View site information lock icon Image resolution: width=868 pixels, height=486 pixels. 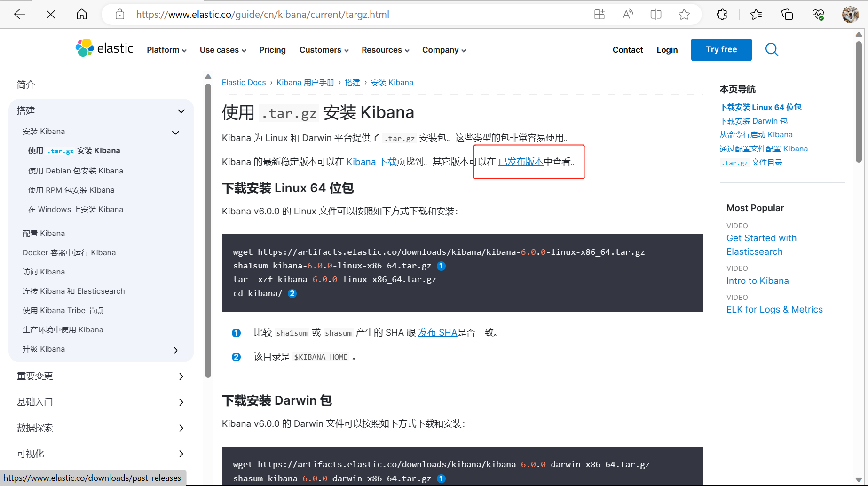(120, 15)
